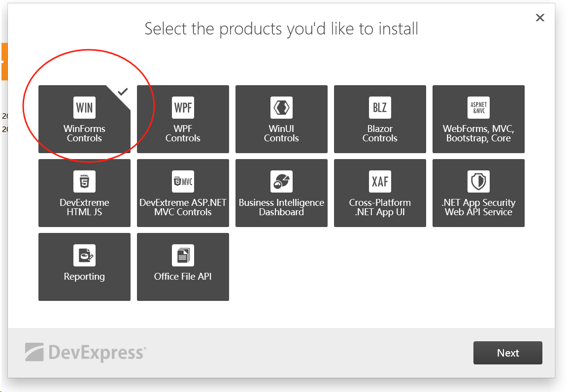
Task: Click the ASP.NET & MVC icon
Action: pos(478,107)
